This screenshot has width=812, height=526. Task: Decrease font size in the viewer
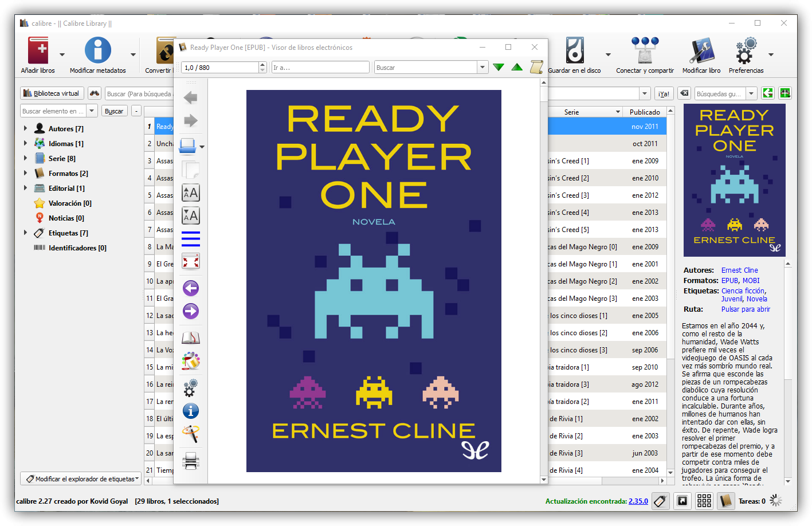click(191, 215)
